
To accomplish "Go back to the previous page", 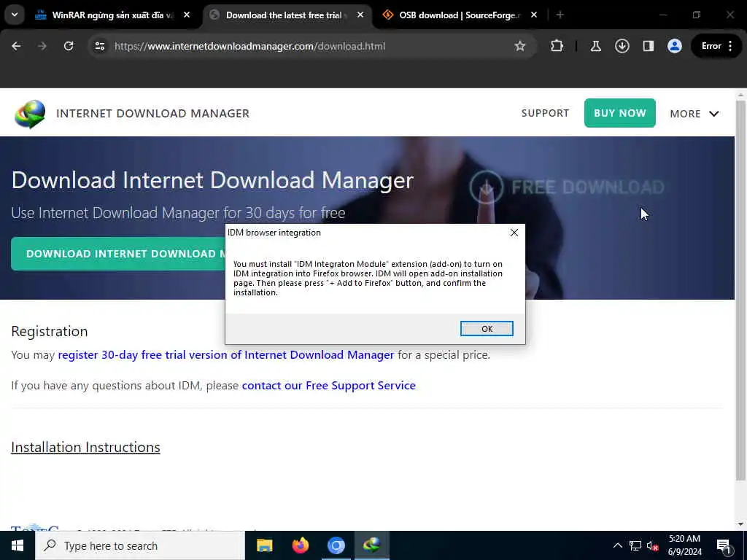I will (16, 46).
